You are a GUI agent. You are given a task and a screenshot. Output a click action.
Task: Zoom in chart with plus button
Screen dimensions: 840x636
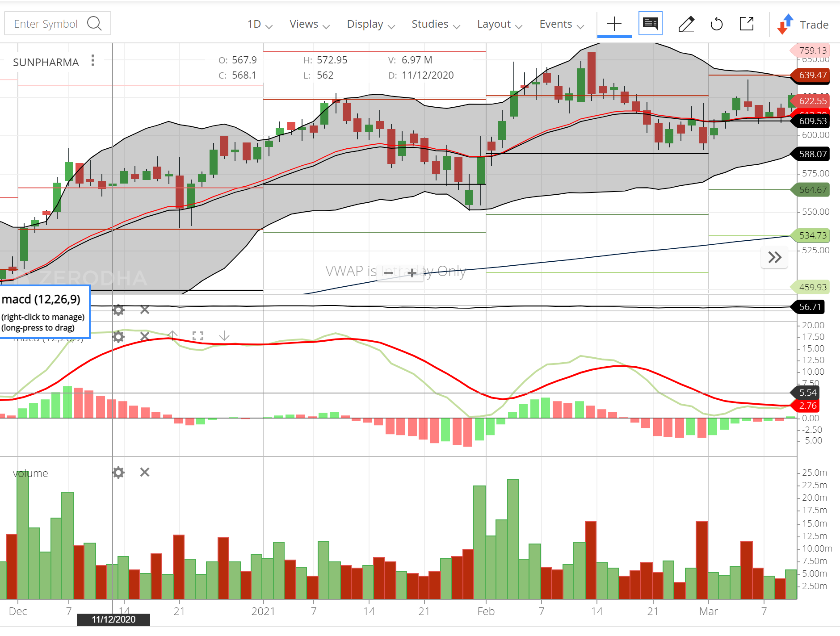(412, 272)
